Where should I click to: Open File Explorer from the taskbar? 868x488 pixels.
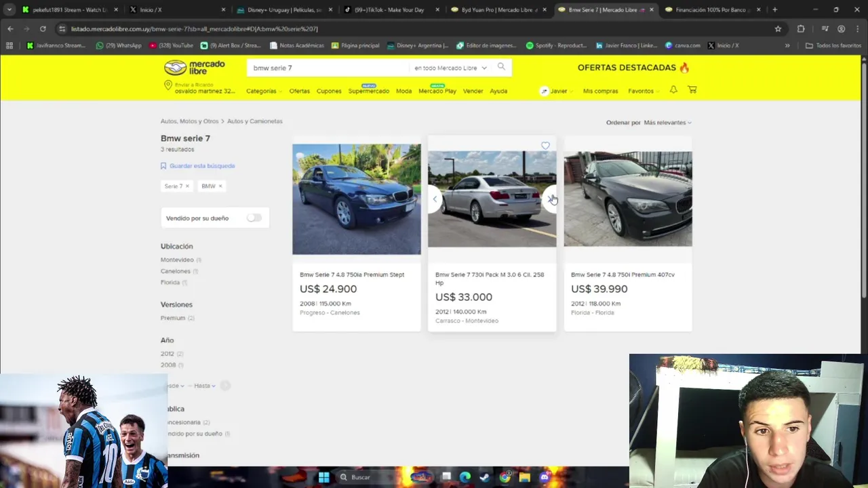pyautogui.click(x=524, y=477)
